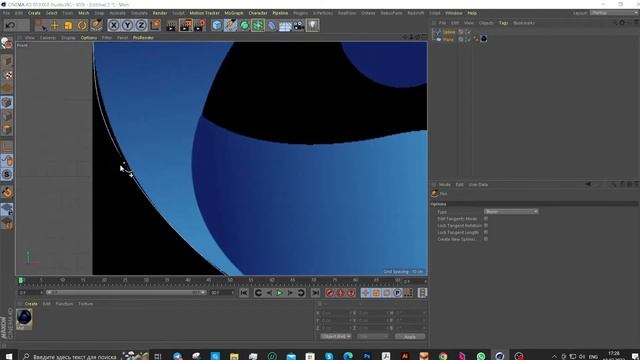Screen dimensions: 640x360
Task: Open the Render menu
Action: click(x=160, y=13)
